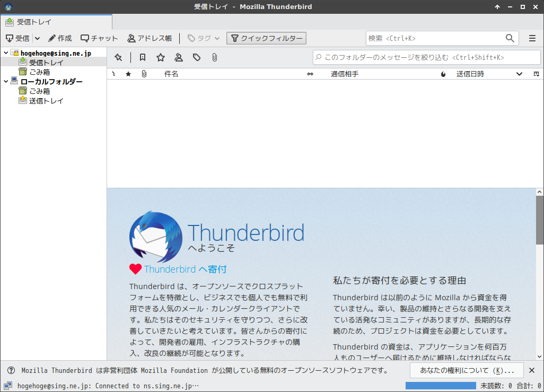Click the junk status flame column icon
The height and width of the screenshot is (392, 544).
click(443, 74)
